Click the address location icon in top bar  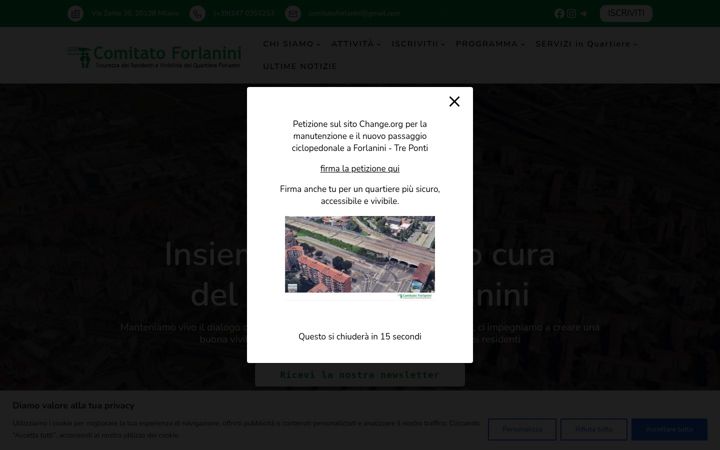pos(76,13)
